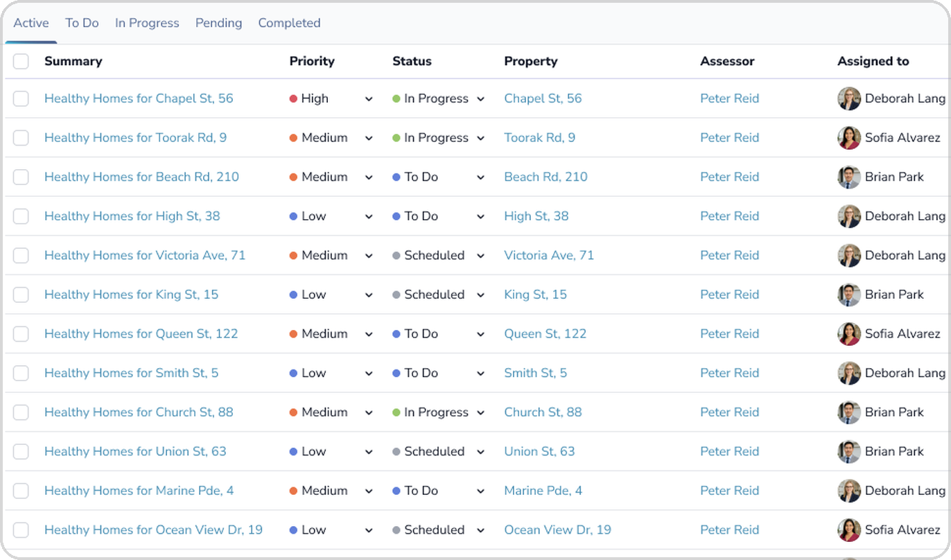Open Healthy Homes for Chapel St, 56
The image size is (951, 560).
coord(139,98)
